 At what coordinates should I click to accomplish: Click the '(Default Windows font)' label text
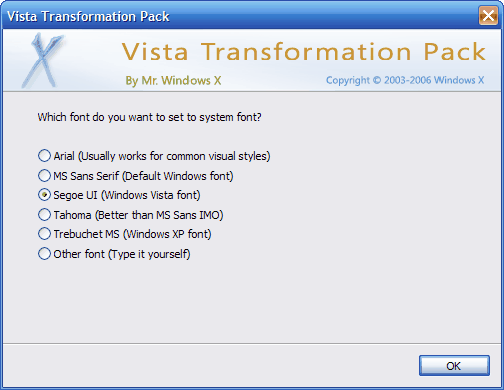pyautogui.click(x=178, y=176)
